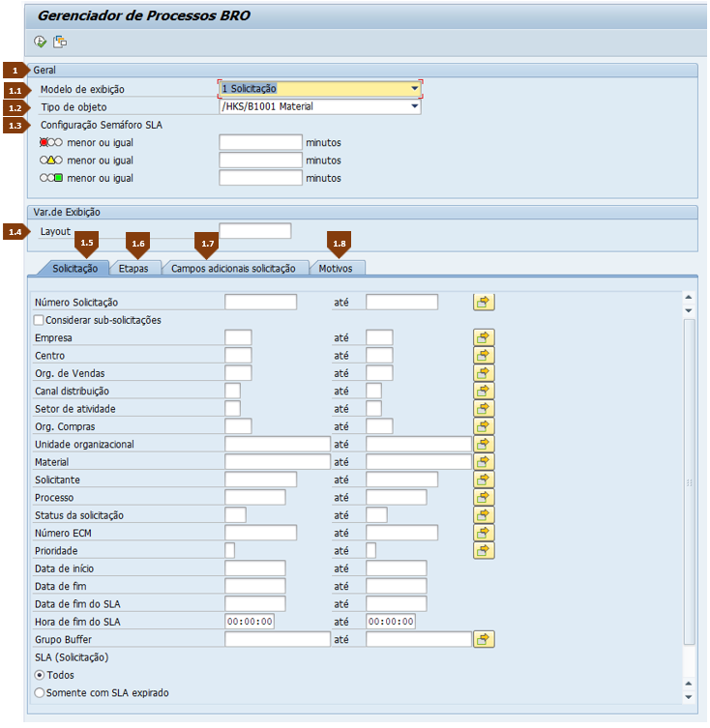The width and height of the screenshot is (710, 728).
Task: Open multiple selection for Número Solicitação
Action: pos(484,303)
